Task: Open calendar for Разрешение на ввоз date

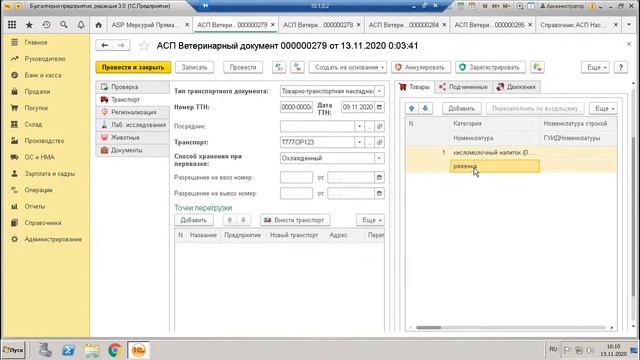Action: 379,177
